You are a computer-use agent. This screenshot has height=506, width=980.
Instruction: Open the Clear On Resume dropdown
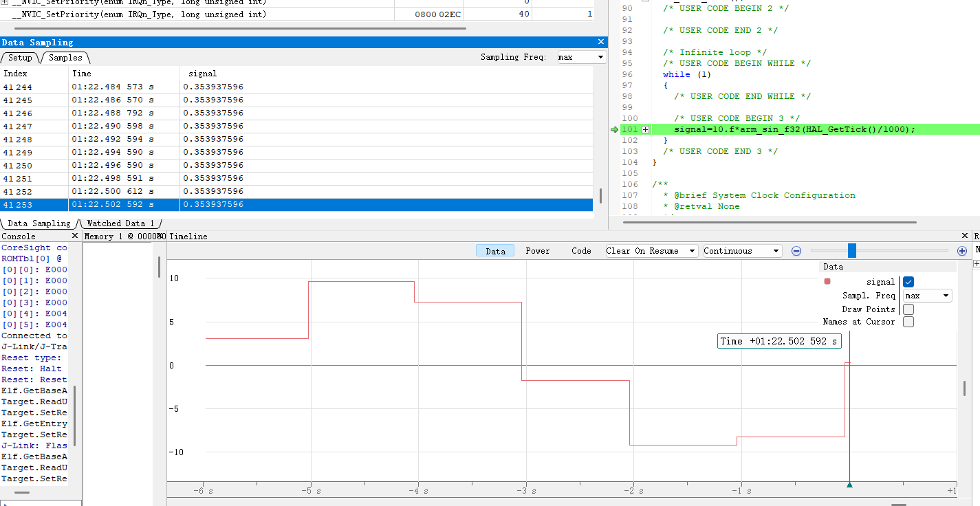[651, 251]
